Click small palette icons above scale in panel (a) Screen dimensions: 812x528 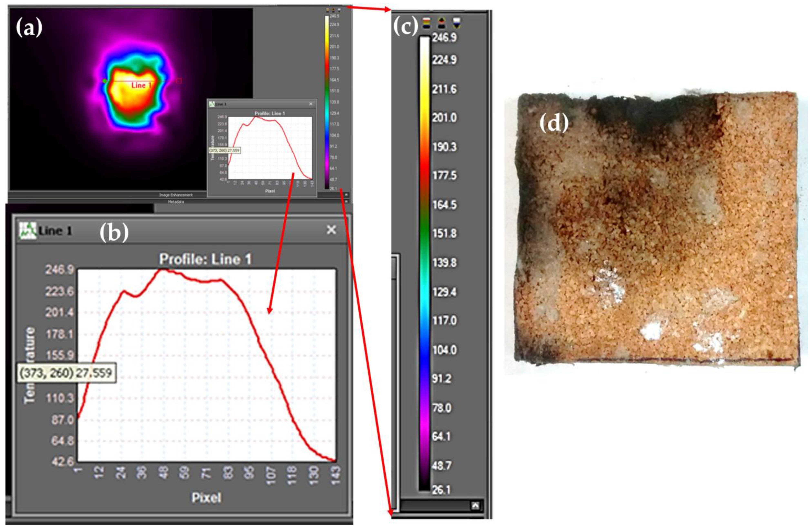tap(333, 10)
